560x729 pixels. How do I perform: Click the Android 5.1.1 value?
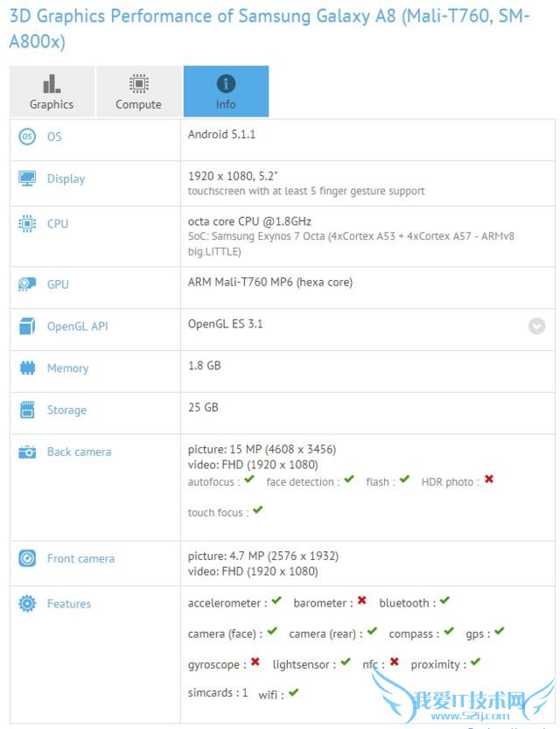[221, 135]
